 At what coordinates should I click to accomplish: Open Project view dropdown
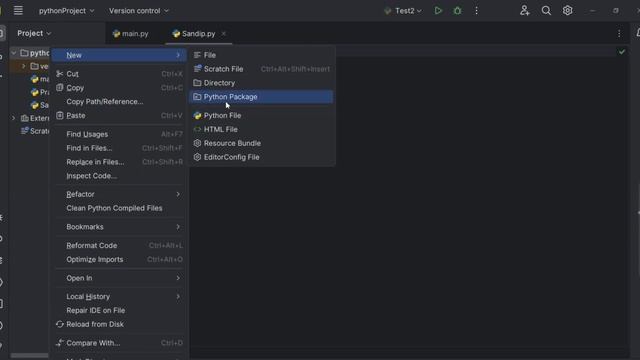pos(34,33)
